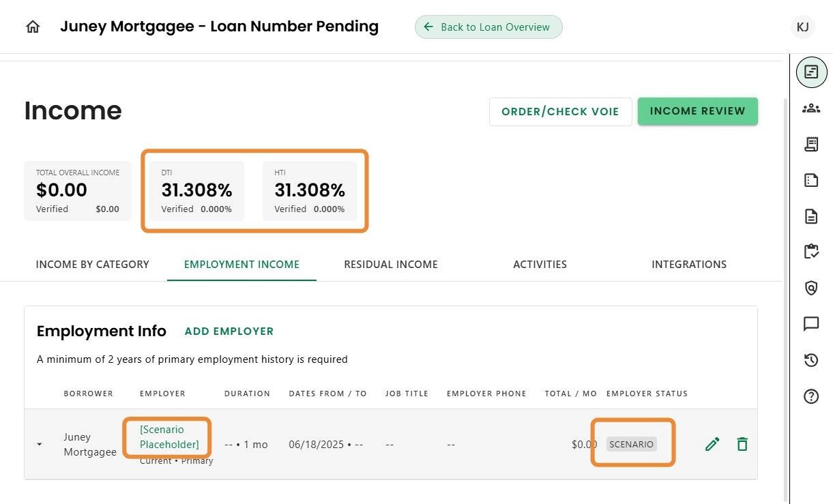Open the borrowers group icon in sidebar
Viewport: 833px width, 504px height.
[811, 108]
